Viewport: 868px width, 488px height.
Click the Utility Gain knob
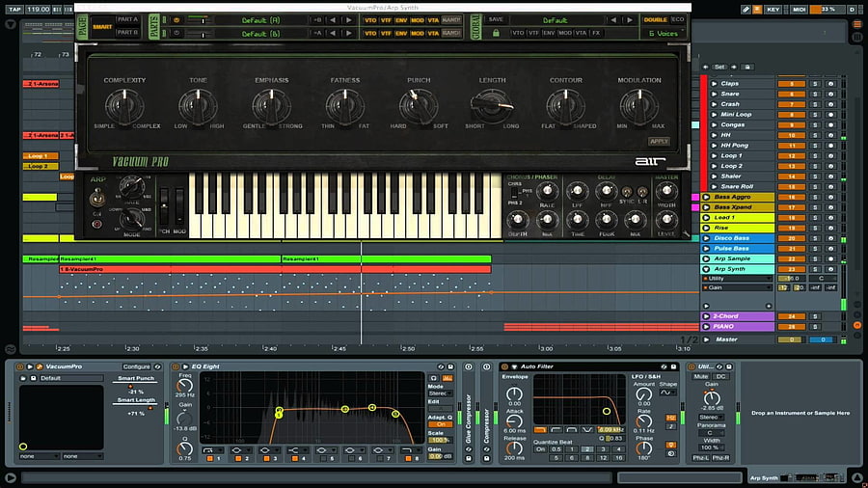click(x=712, y=397)
